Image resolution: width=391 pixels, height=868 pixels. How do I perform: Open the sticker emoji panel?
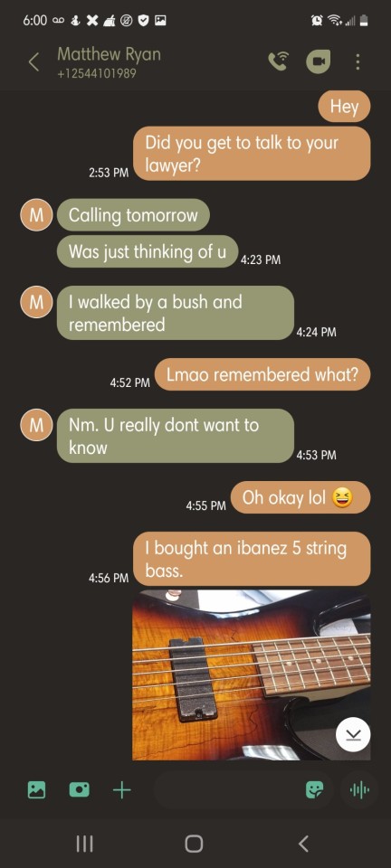tap(315, 789)
